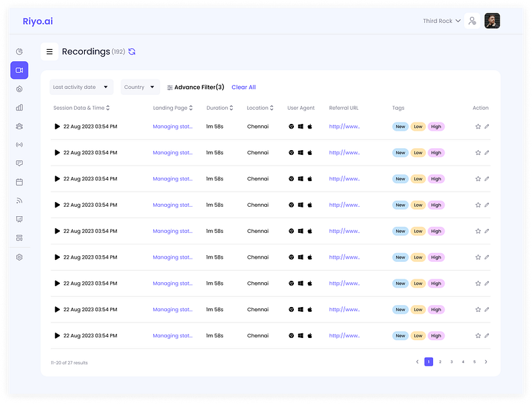This screenshot has height=404, width=532.
Task: Star the eighth recording row
Action: click(x=478, y=310)
